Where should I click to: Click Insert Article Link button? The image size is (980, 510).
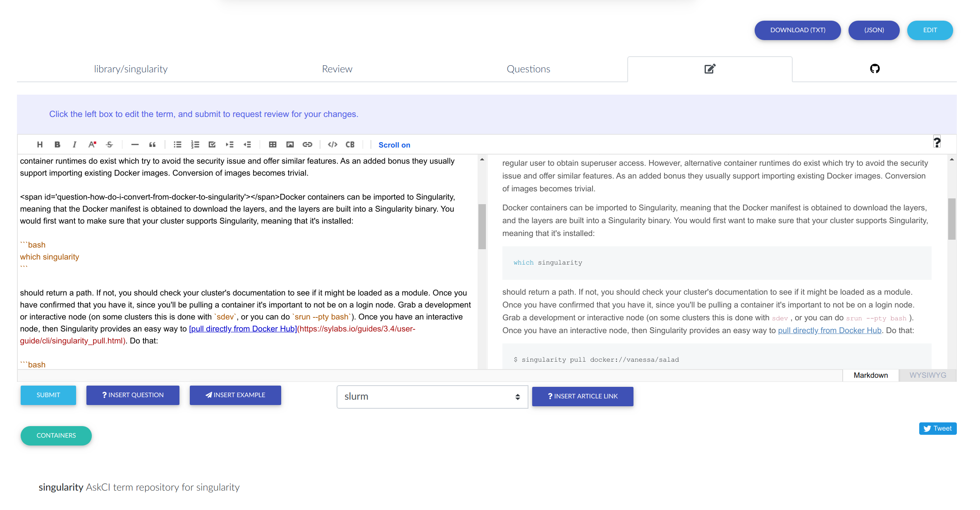click(583, 396)
